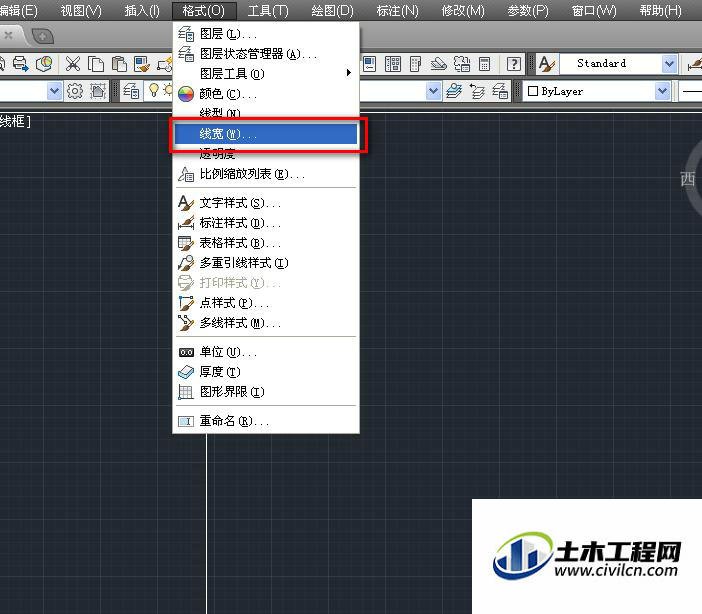Image resolution: width=702 pixels, height=614 pixels.
Task: Click the Layer Previous icon
Action: click(x=477, y=91)
